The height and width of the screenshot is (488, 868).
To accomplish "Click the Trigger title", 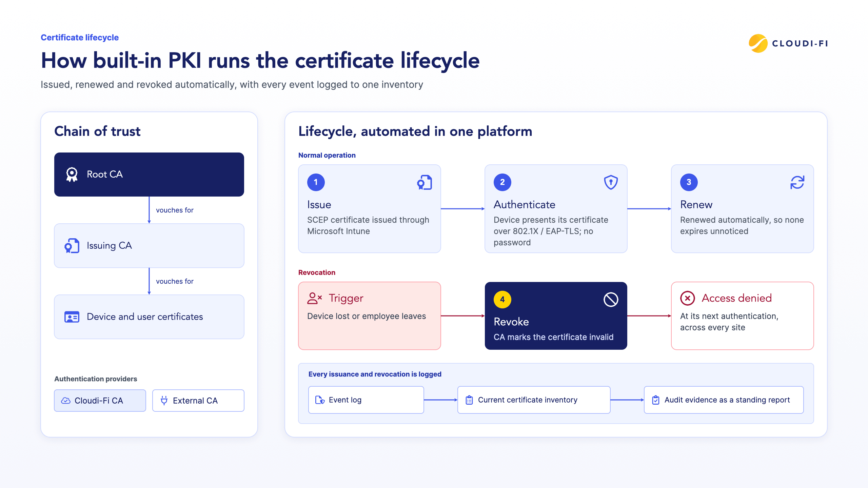I will click(346, 298).
